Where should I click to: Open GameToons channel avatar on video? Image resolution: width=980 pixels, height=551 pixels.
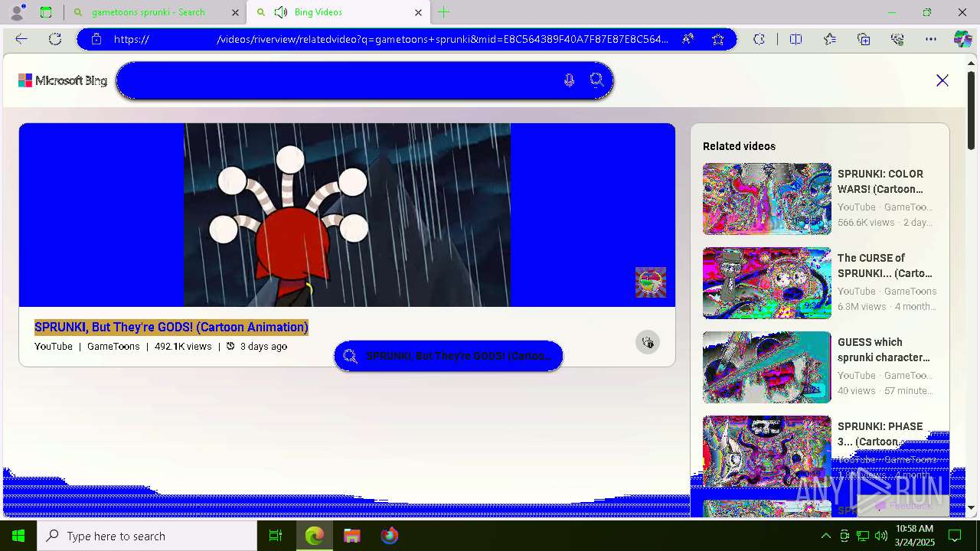651,282
